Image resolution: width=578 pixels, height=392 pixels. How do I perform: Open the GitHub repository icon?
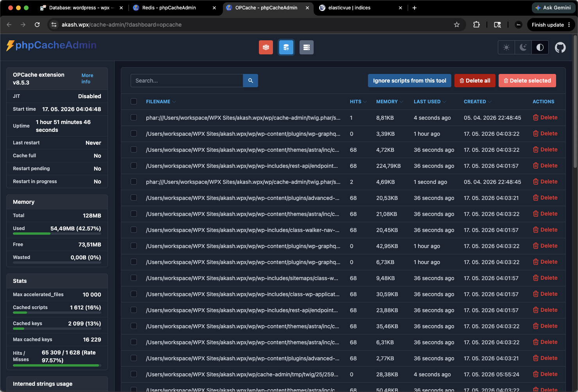click(560, 47)
